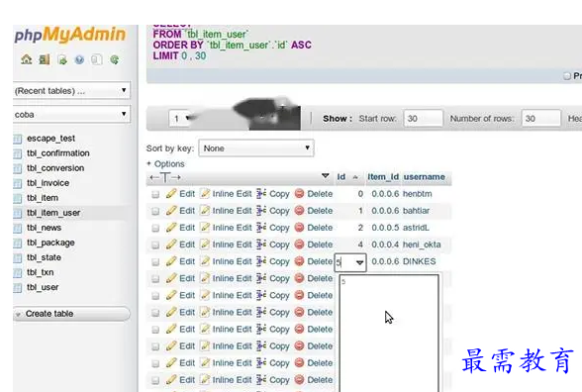
Task: Open the query window icon
Action: pos(62,59)
